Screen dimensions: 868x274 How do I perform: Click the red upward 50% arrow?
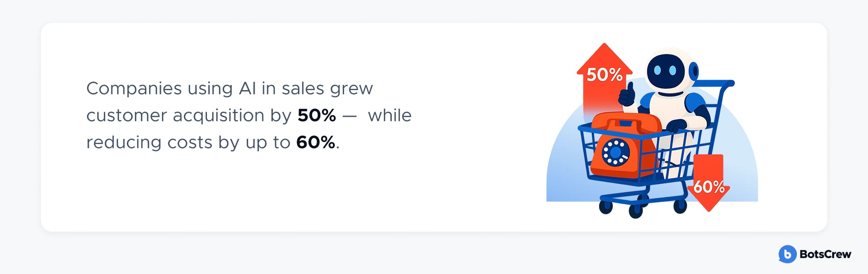604,79
